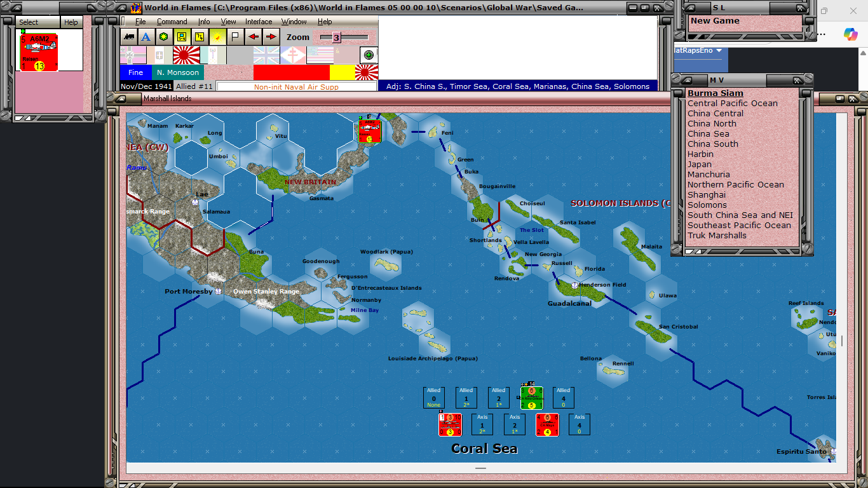Click the Allied 4 sea box section
The image size is (868, 488).
[x=564, y=398]
